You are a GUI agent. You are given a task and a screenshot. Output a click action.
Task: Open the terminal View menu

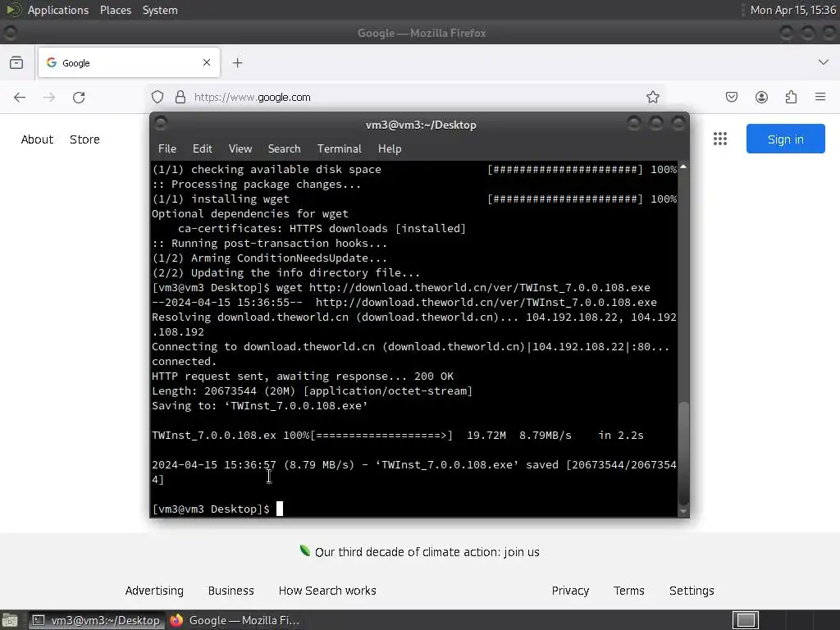[240, 148]
